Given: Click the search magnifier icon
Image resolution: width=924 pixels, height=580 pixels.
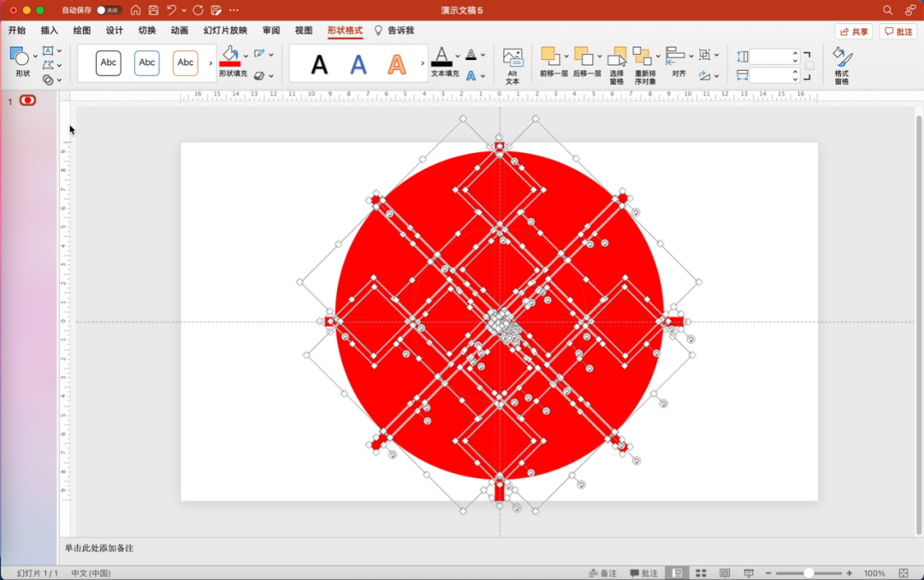Looking at the screenshot, I should 887,10.
